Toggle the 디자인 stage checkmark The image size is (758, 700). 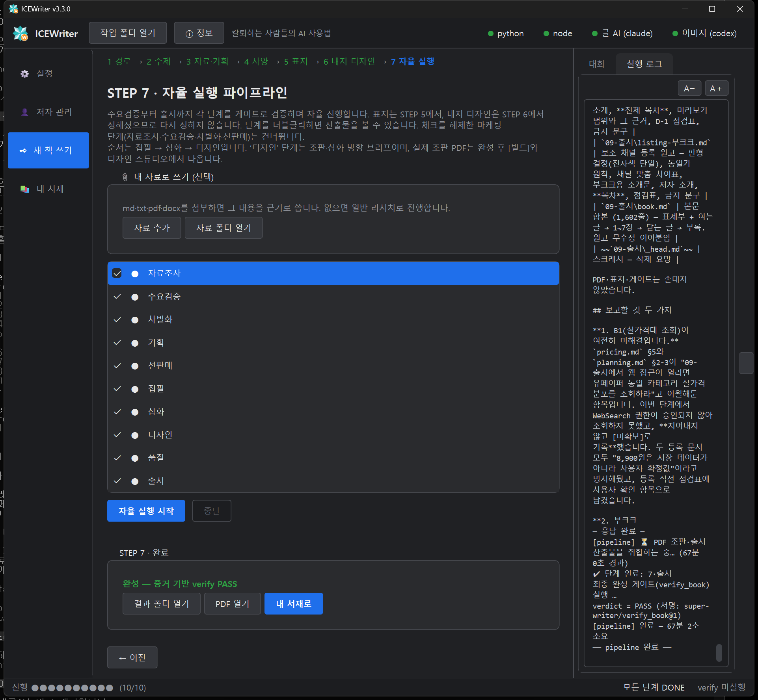[x=117, y=435]
